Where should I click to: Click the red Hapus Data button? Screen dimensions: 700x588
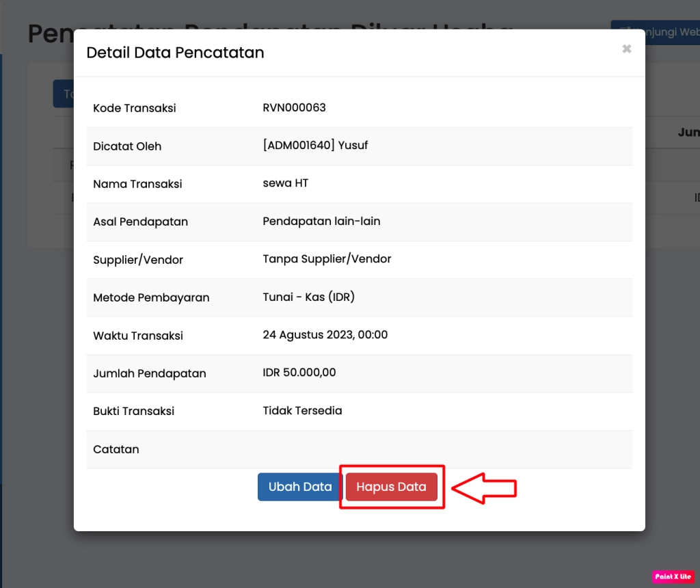point(391,487)
